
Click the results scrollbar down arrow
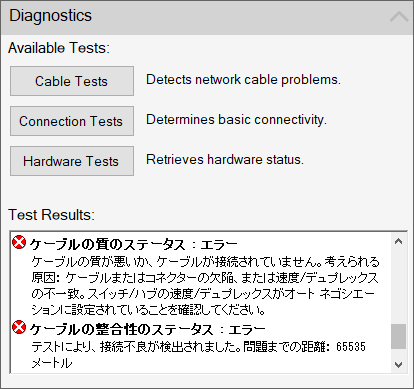(x=398, y=365)
